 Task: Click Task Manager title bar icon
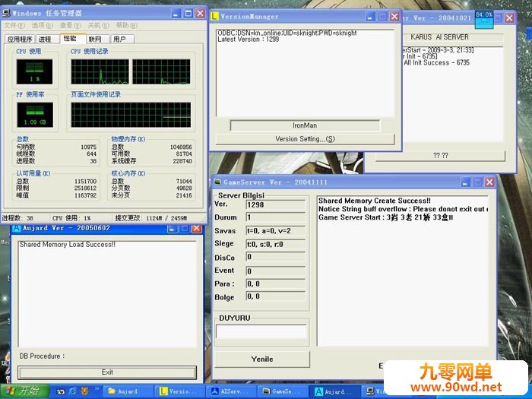pos(6,13)
